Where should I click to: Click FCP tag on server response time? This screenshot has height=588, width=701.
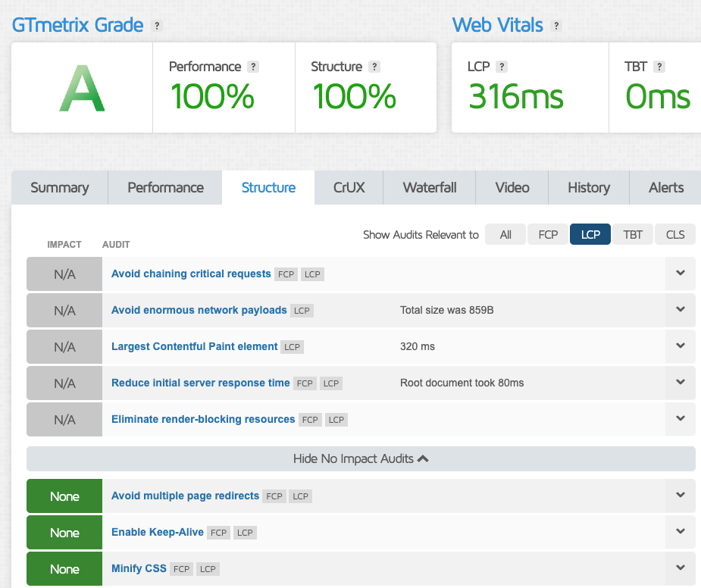pyautogui.click(x=305, y=383)
